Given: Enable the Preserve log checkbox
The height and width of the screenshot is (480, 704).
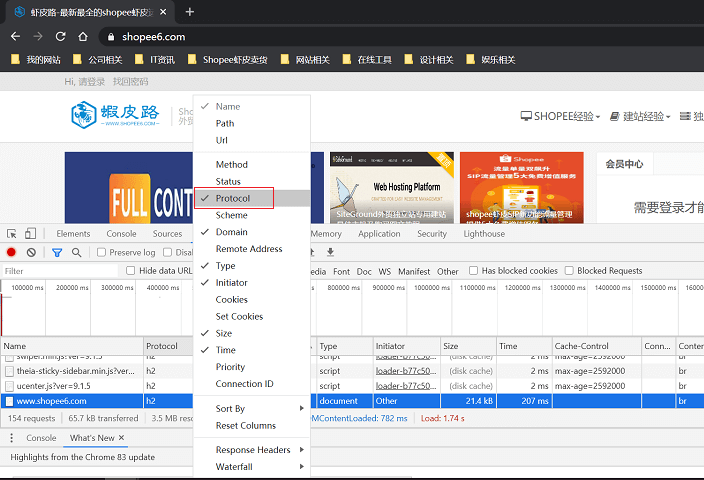Looking at the screenshot, I should tap(101, 252).
